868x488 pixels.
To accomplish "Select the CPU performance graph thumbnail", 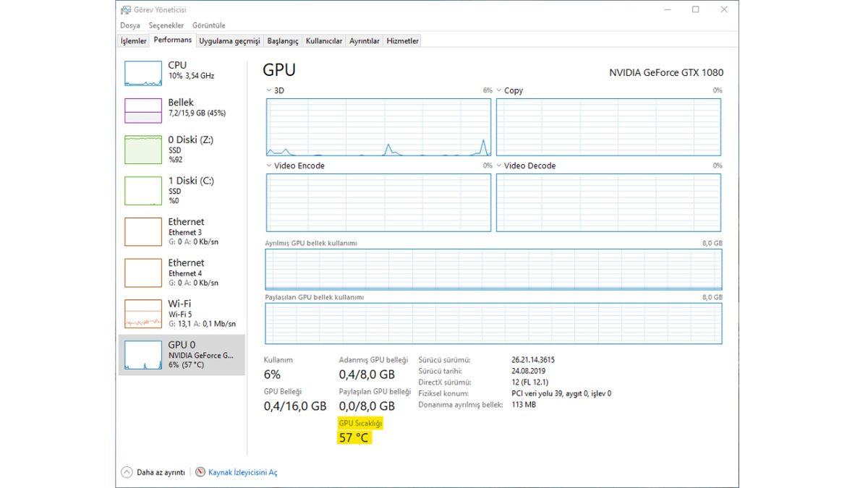I will click(x=143, y=74).
